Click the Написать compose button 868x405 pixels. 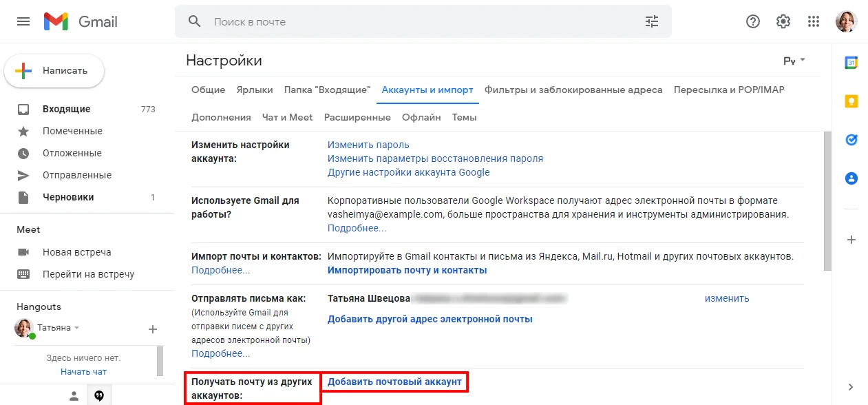tap(54, 70)
